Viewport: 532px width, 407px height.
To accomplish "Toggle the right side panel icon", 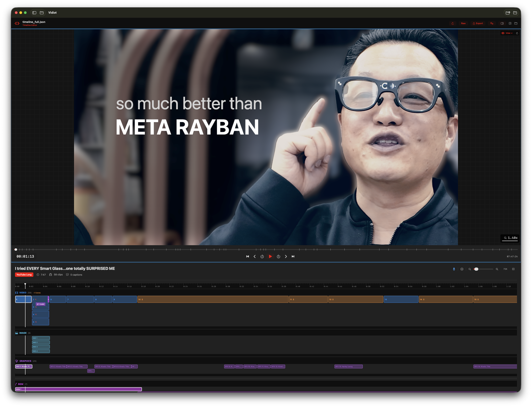I will click(502, 24).
